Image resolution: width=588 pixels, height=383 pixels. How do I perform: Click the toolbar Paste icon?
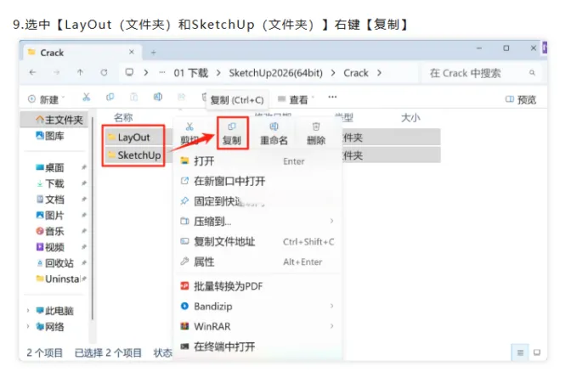pyautogui.click(x=133, y=98)
